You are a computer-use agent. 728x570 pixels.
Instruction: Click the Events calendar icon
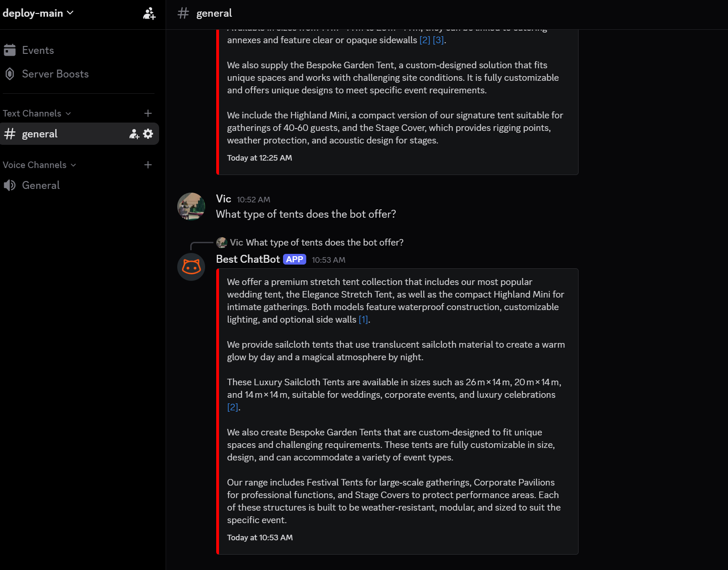[10, 50]
